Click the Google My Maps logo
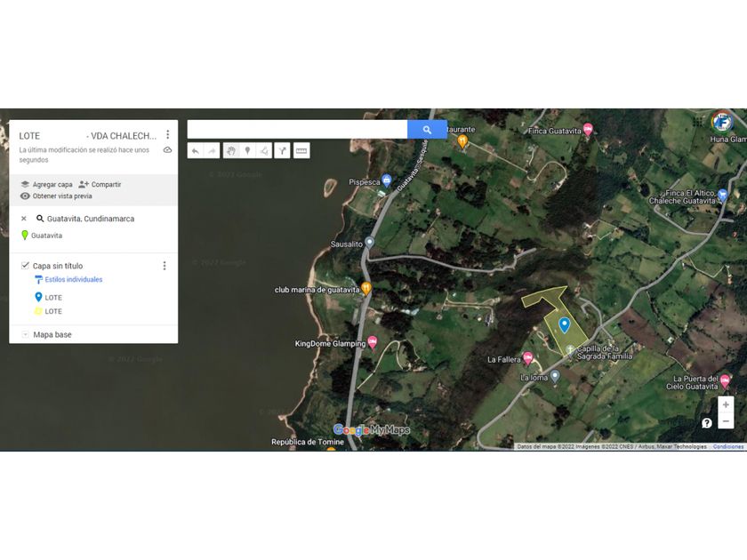Screen dimensions: 747x560 [x=372, y=430]
